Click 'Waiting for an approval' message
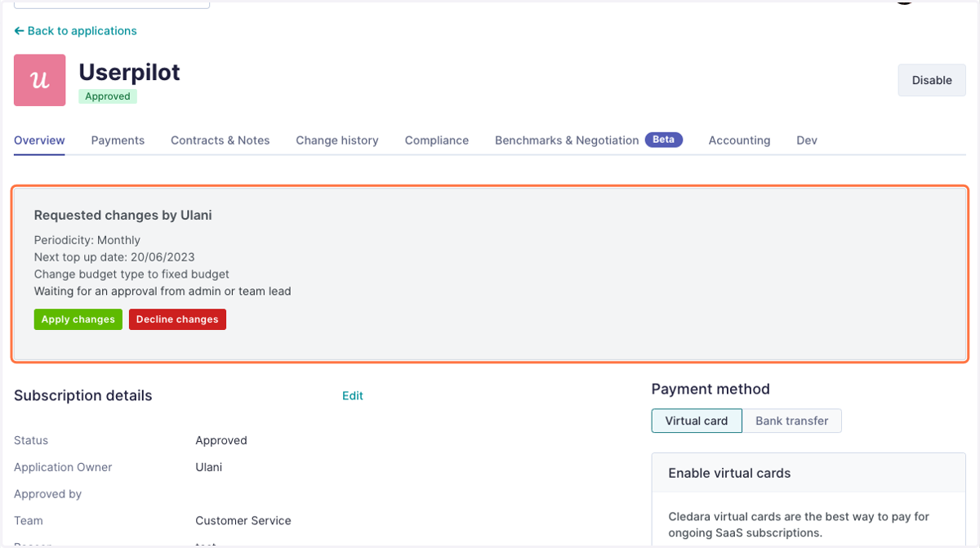The width and height of the screenshot is (980, 548). pyautogui.click(x=163, y=292)
